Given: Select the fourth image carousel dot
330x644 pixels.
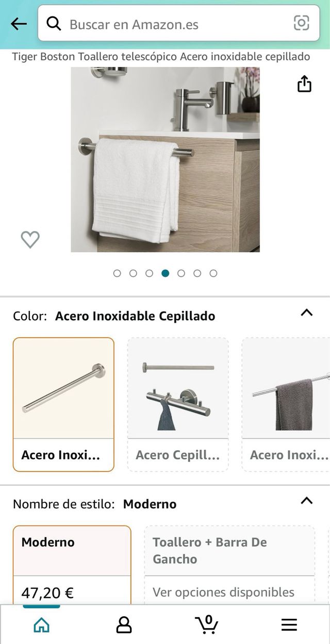Looking at the screenshot, I should click(166, 274).
